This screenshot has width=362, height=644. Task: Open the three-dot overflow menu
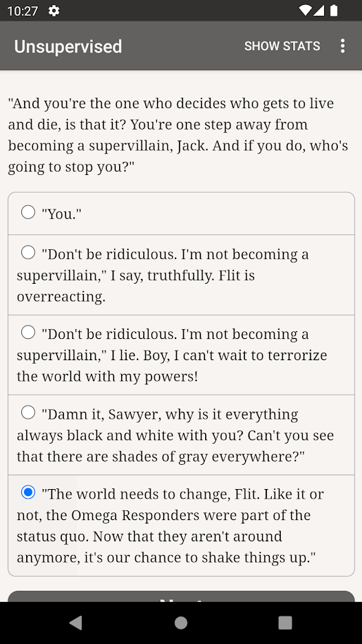pos(343,46)
